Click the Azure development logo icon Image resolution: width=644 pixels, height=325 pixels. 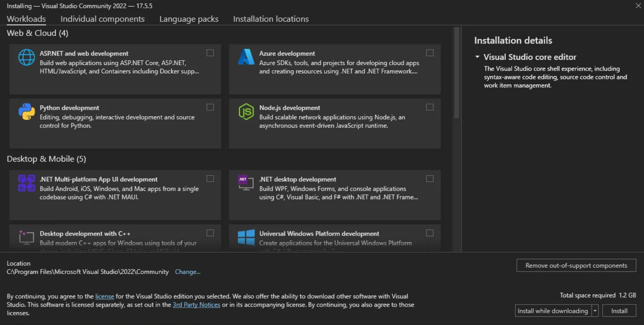click(x=246, y=57)
